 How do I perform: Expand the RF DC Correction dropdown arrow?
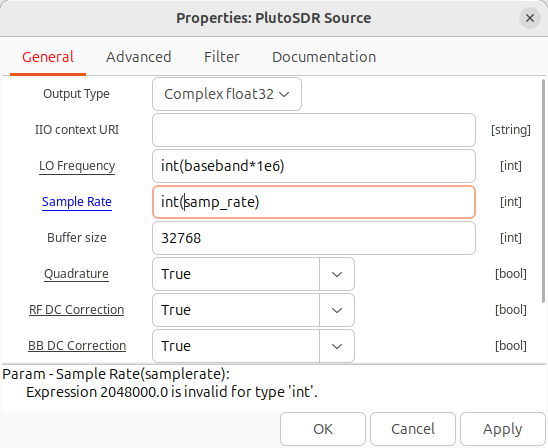[x=337, y=310]
